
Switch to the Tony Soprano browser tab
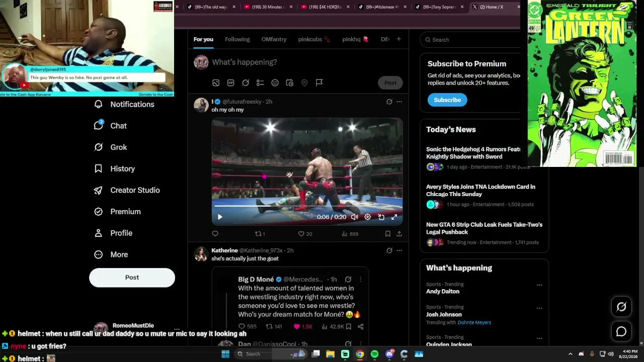click(x=440, y=7)
